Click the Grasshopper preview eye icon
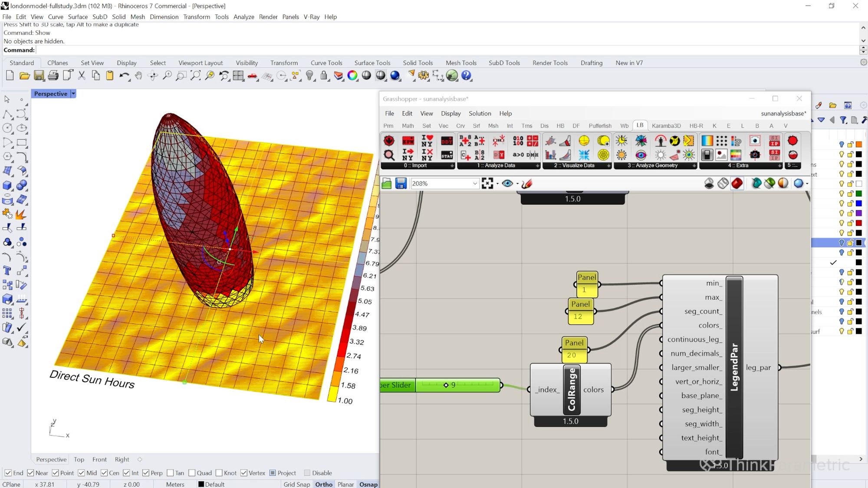 [507, 183]
